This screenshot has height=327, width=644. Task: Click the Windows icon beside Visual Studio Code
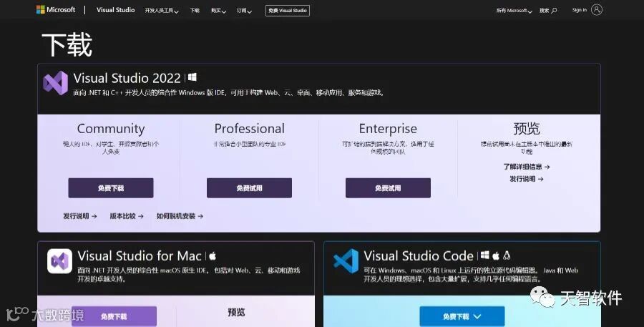485,255
